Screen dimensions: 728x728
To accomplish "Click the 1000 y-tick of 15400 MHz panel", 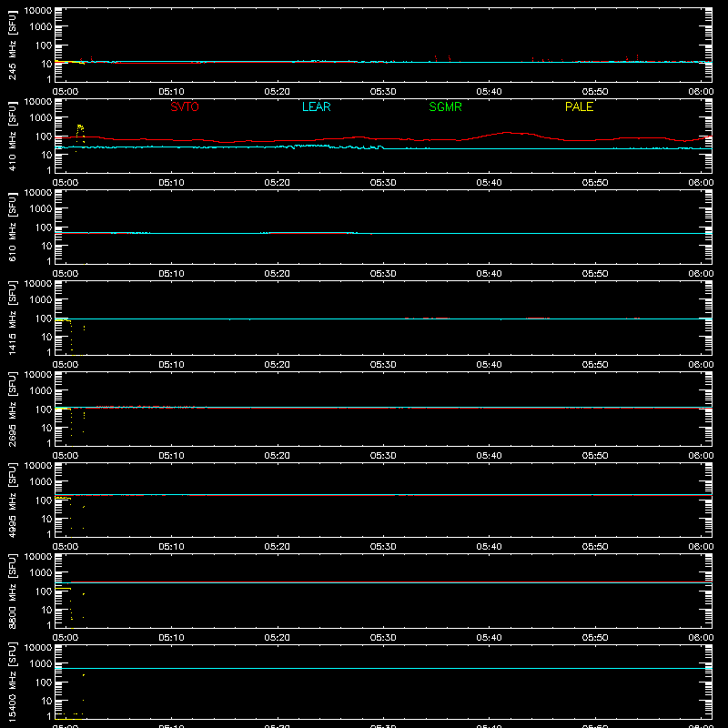I will click(41, 663).
